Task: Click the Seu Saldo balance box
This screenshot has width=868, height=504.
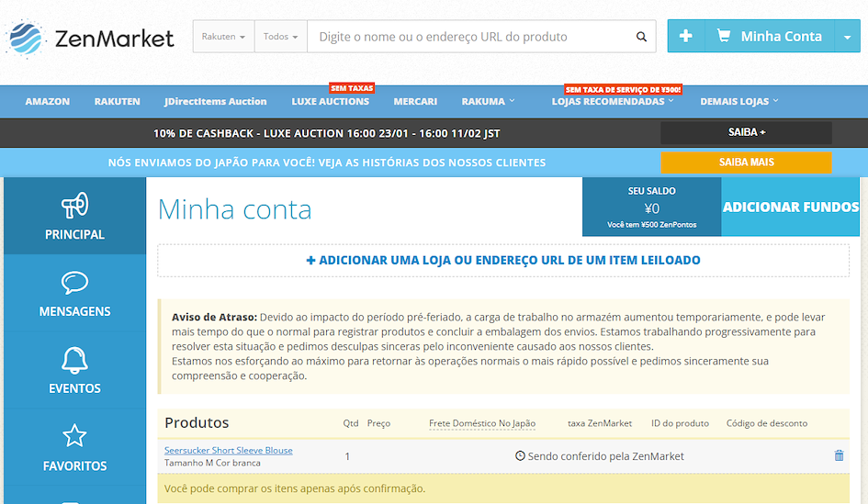Action: pos(651,207)
